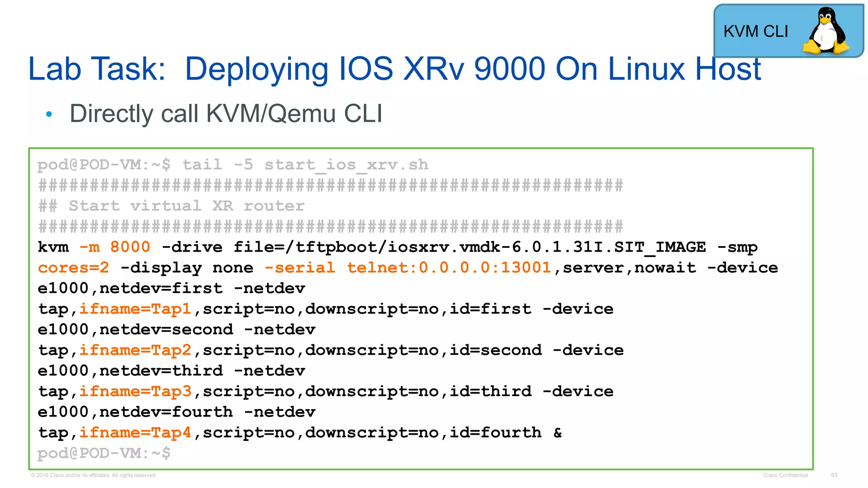
Task: Click the 'Cisco Confidential' footer label
Action: 786,475
